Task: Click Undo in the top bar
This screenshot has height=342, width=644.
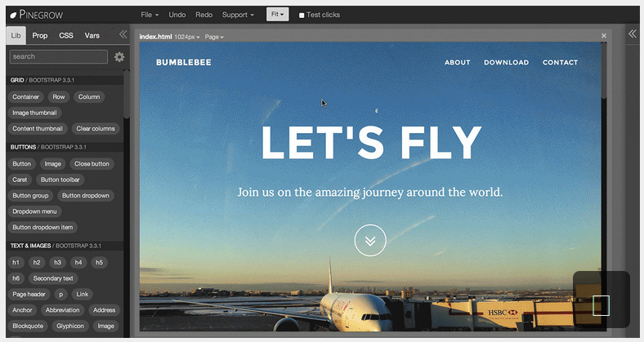Action: (177, 15)
